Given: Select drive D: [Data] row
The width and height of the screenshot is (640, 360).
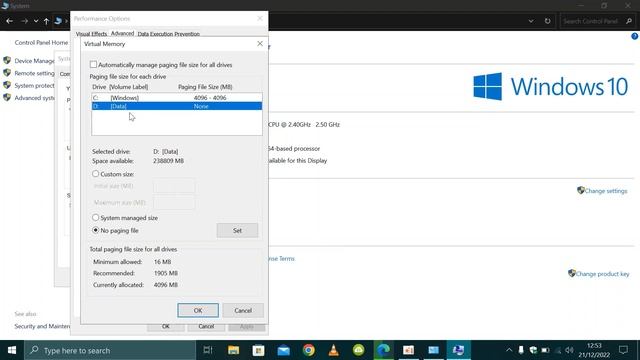Looking at the screenshot, I should point(177,106).
